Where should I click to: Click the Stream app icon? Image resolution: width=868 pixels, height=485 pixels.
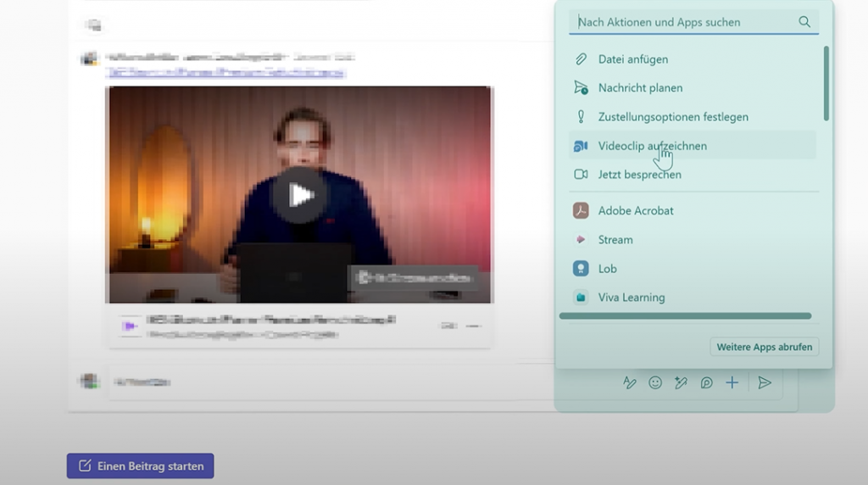[x=580, y=240]
